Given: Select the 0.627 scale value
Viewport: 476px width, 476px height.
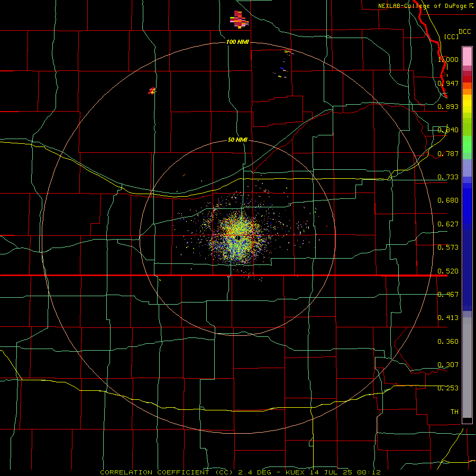Looking at the screenshot, I should 448,224.
